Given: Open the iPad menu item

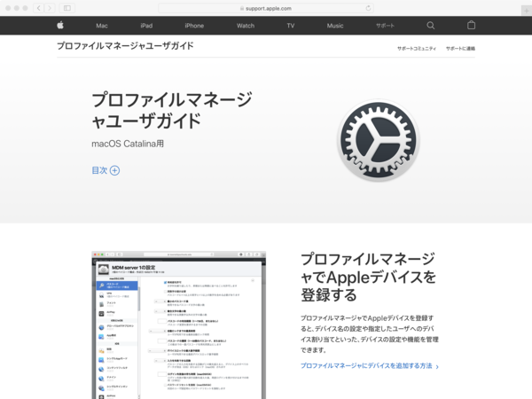Looking at the screenshot, I should [x=146, y=26].
